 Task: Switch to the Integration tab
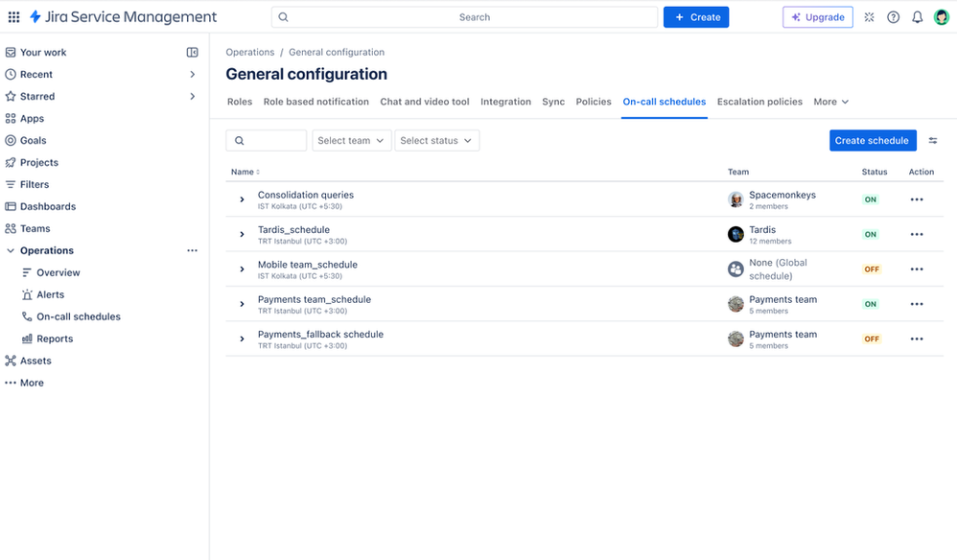(x=505, y=102)
